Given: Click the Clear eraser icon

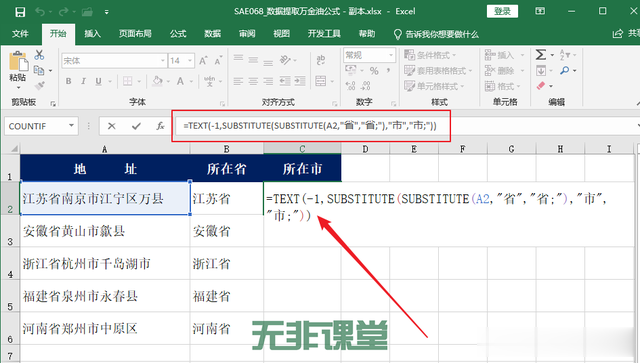Looking at the screenshot, I should [x=541, y=86].
